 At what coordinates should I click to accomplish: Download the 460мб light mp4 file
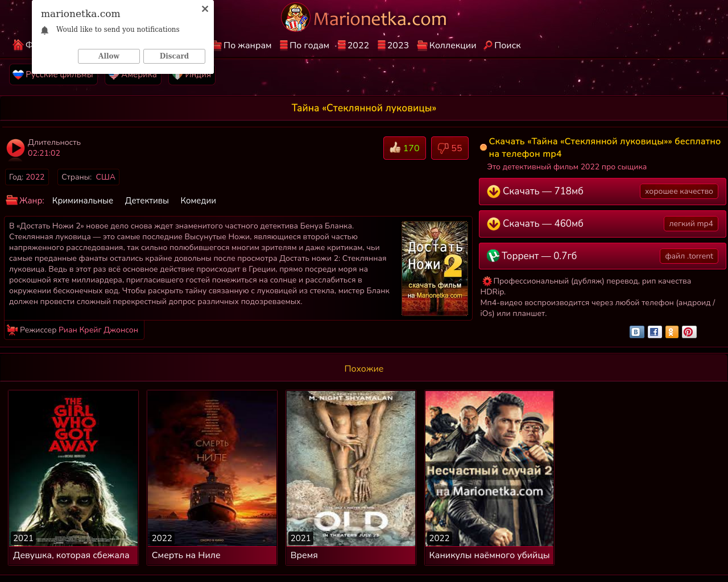[x=602, y=224]
